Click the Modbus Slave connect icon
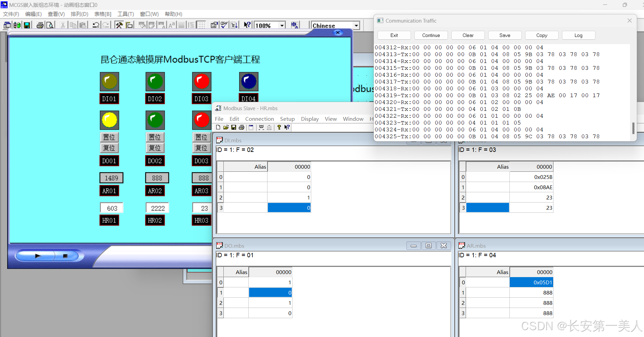 point(261,127)
